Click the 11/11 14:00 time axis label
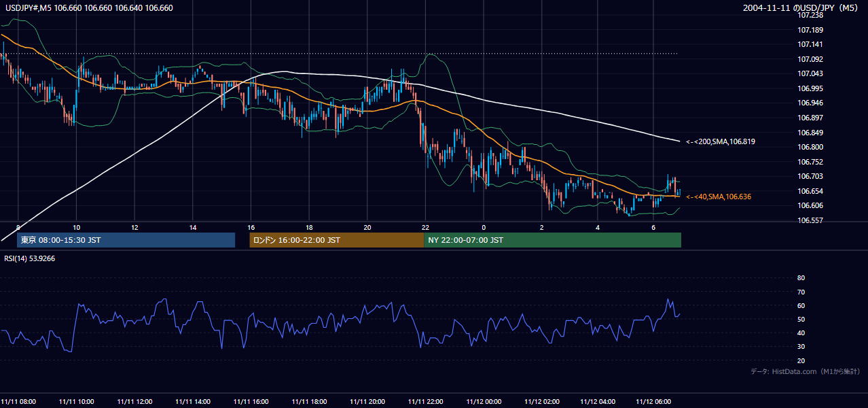This screenshot has height=408, width=868. pyautogui.click(x=193, y=402)
